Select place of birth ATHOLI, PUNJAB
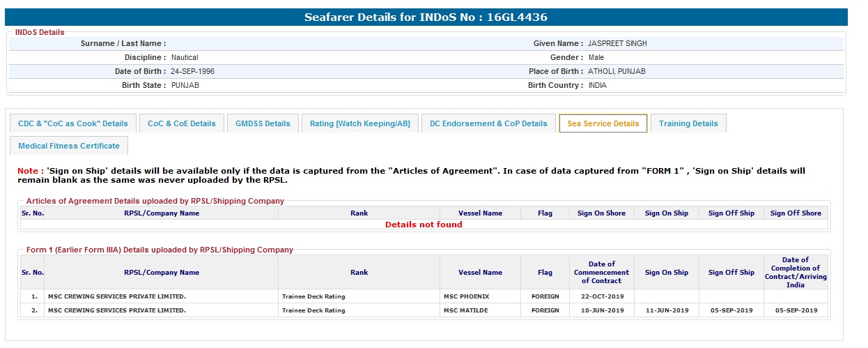Viewport: 868px width, 348px height. (617, 71)
